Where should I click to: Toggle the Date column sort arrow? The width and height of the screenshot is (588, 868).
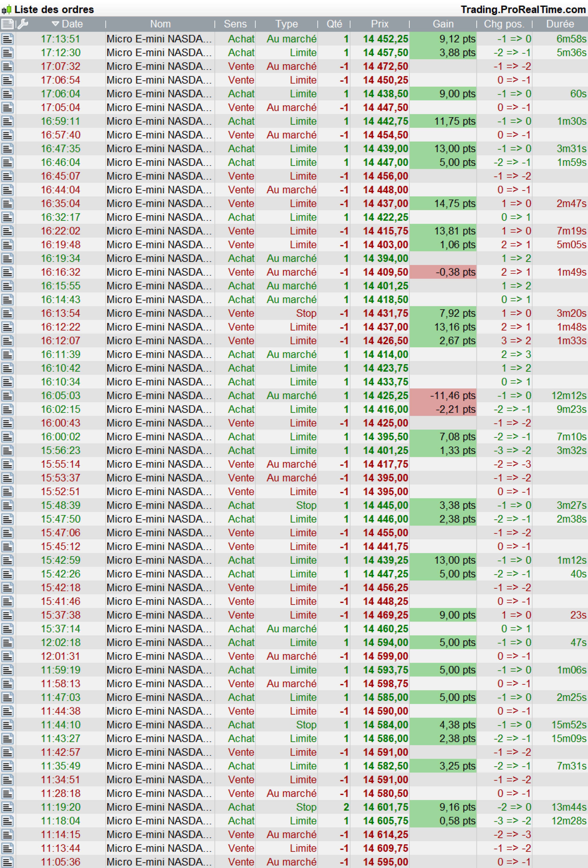click(55, 24)
